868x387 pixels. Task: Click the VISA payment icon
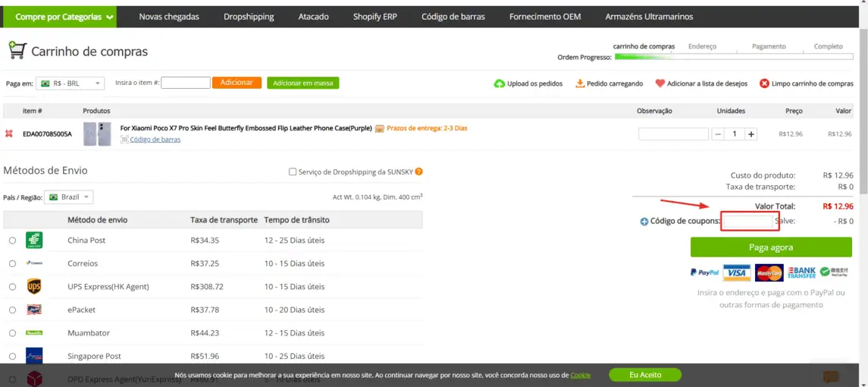[x=737, y=272]
